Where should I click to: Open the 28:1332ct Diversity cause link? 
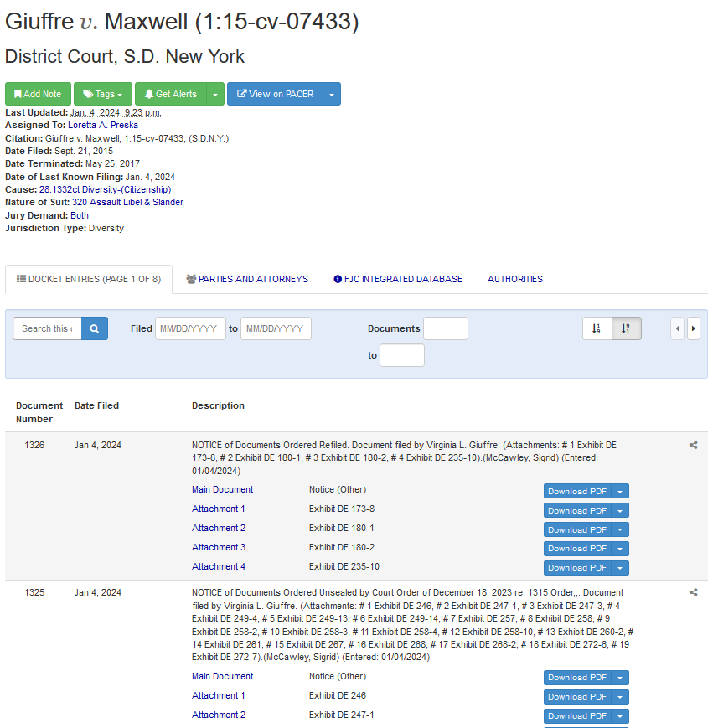(x=106, y=189)
